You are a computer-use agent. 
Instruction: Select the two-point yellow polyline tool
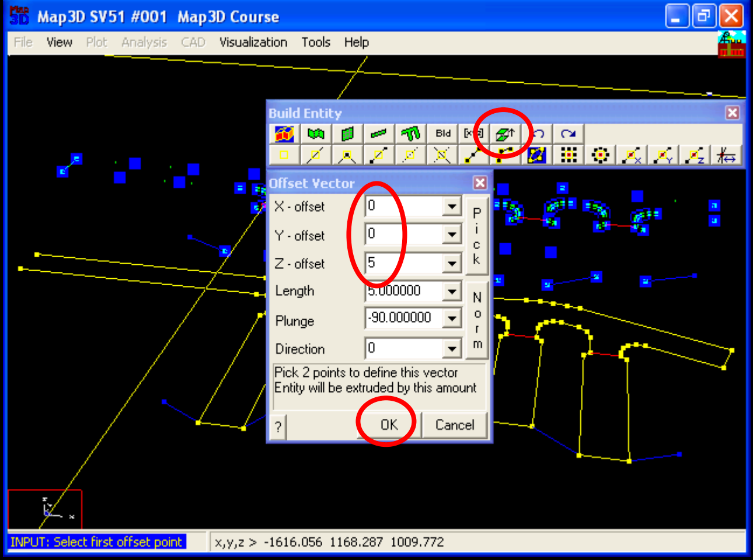tap(473, 155)
